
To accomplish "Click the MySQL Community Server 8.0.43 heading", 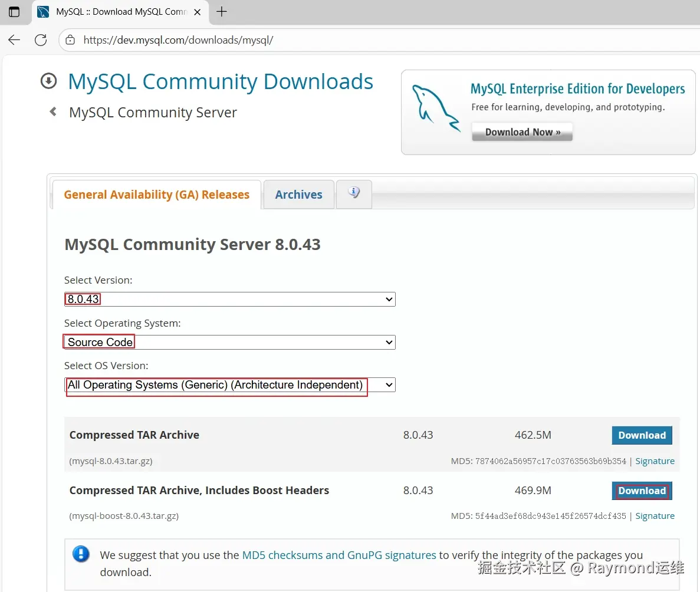I will 192,245.
